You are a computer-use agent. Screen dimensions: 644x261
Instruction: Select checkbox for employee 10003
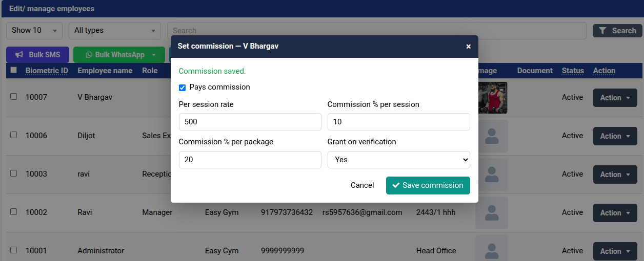point(14,173)
